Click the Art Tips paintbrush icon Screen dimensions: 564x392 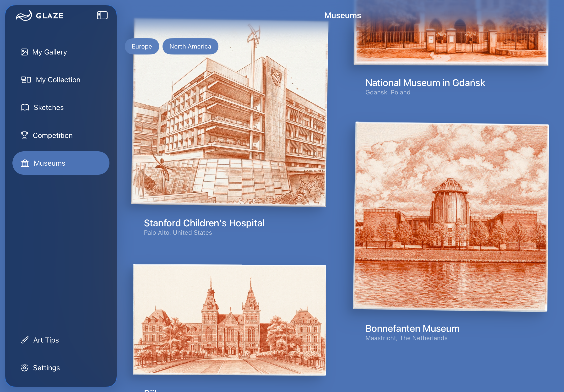click(x=25, y=340)
